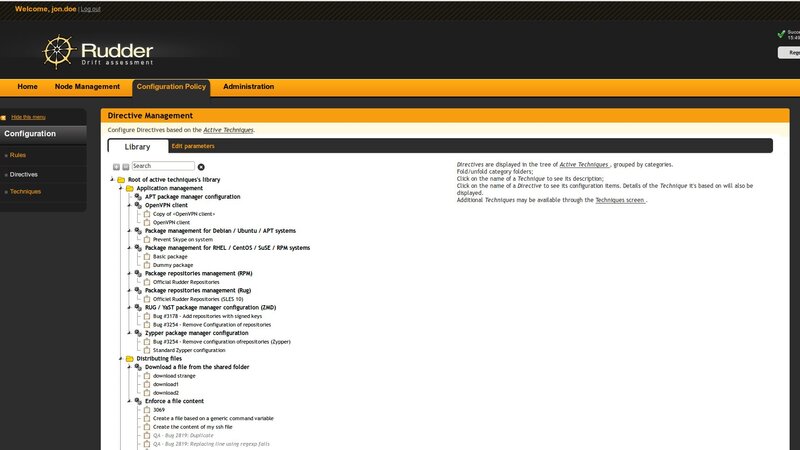Viewport: 800px width, 450px height.
Task: Click directive icon beside Standard Zypper configuration
Action: (x=147, y=350)
